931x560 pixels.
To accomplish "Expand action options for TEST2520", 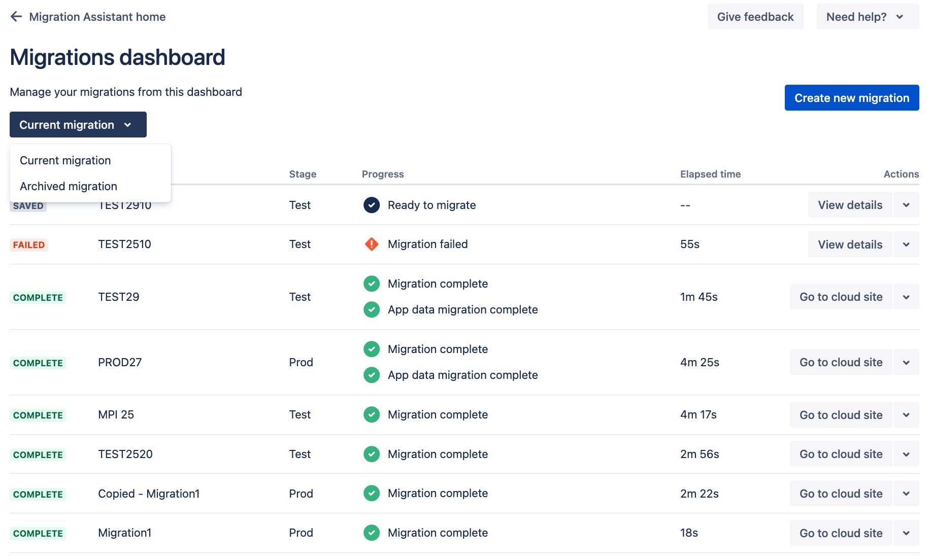I will click(x=906, y=454).
